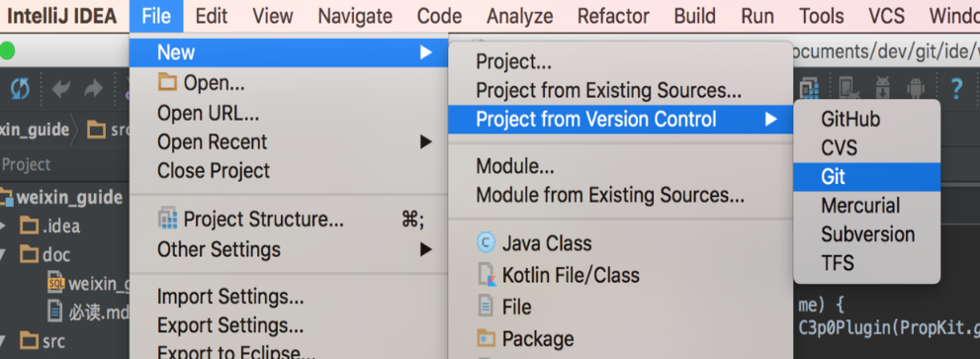Click the blue Help question mark icon
Image resolution: width=980 pixels, height=359 pixels.
click(956, 89)
